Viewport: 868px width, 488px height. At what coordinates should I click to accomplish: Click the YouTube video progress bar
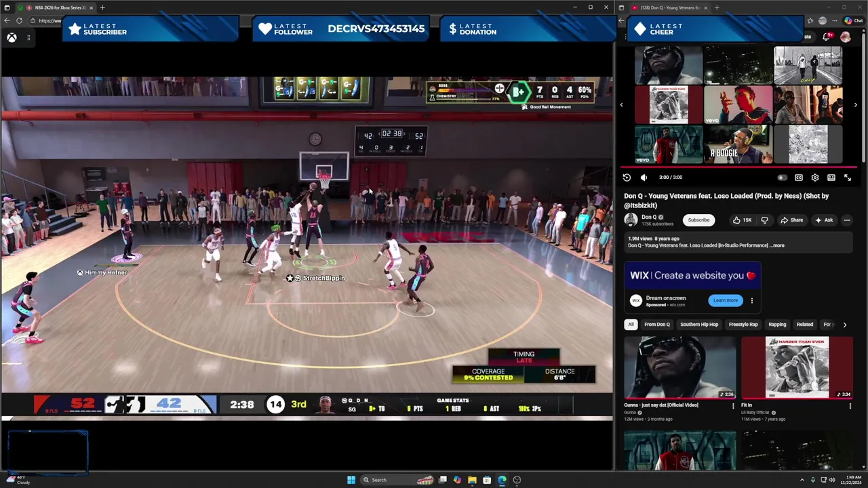[x=739, y=167]
